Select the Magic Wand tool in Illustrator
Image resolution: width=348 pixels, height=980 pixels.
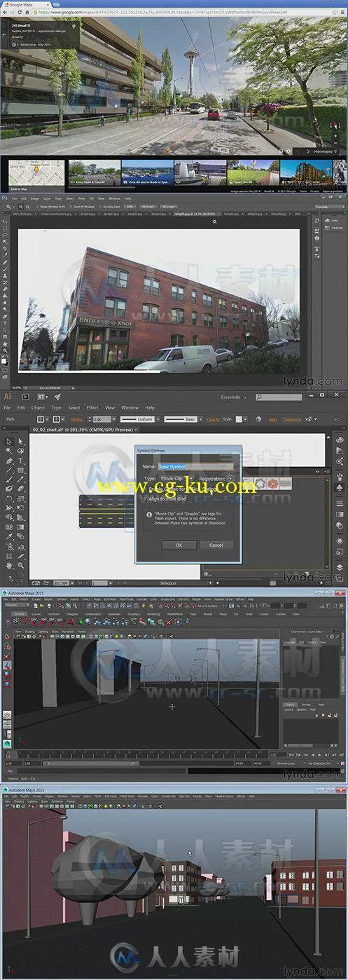8,451
